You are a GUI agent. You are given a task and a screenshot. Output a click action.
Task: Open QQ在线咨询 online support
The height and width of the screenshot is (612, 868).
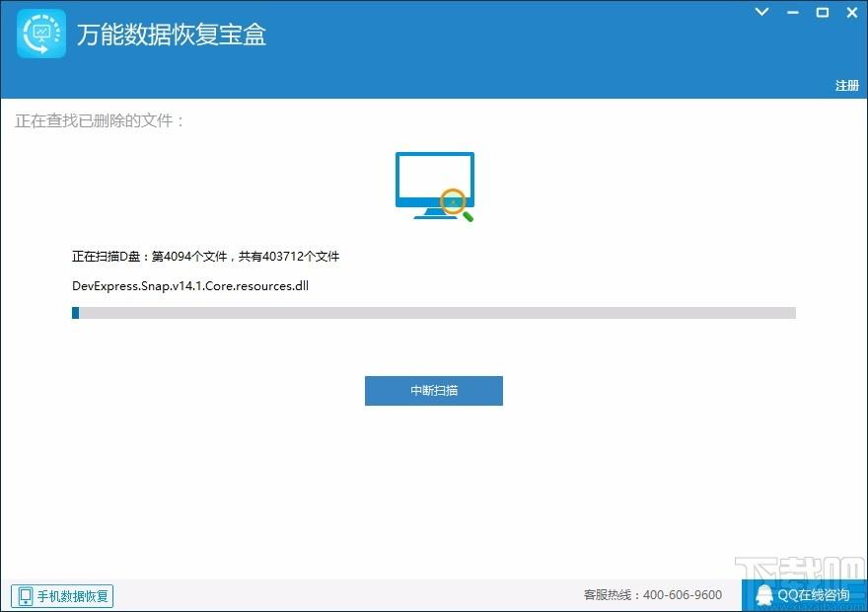(x=803, y=595)
